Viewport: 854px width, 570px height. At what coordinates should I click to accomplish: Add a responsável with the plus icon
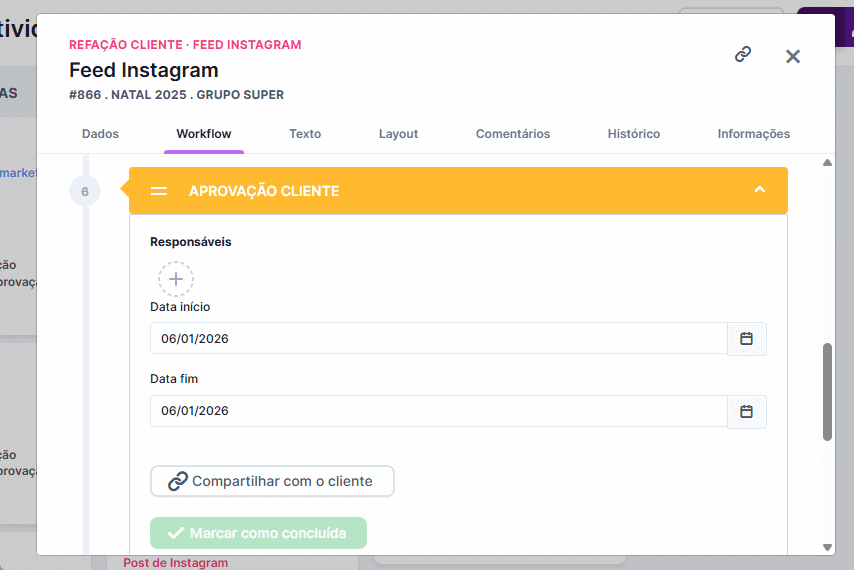pos(176,278)
